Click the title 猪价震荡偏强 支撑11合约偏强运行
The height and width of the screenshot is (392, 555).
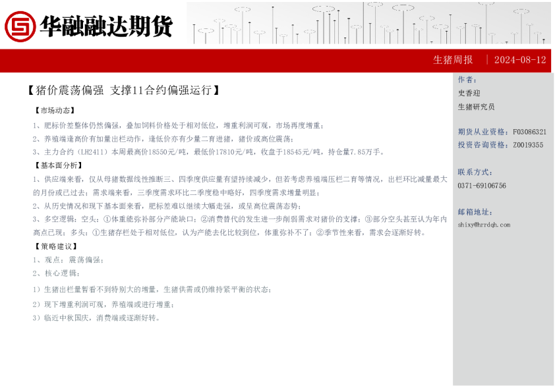pyautogui.click(x=123, y=90)
